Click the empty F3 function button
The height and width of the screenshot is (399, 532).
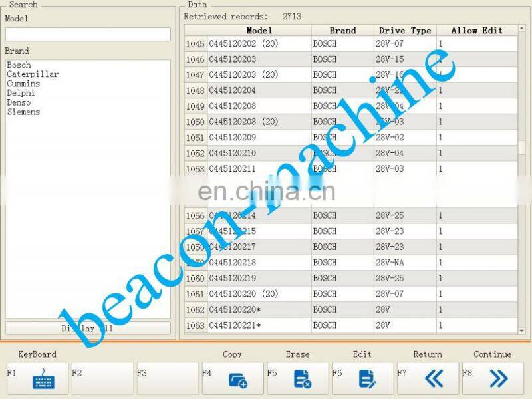(x=168, y=378)
